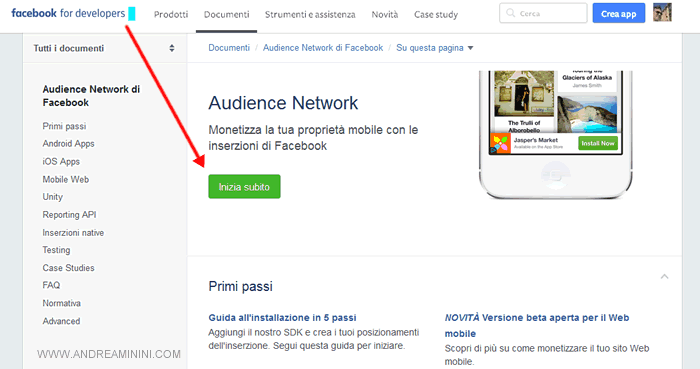Open Primi passi in the sidebar
Image resolution: width=700 pixels, height=369 pixels.
tap(64, 126)
